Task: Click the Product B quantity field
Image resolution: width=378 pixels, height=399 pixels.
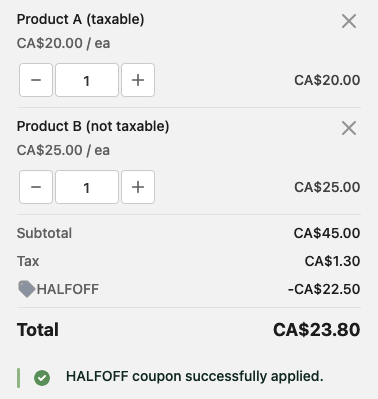Action: tap(87, 187)
